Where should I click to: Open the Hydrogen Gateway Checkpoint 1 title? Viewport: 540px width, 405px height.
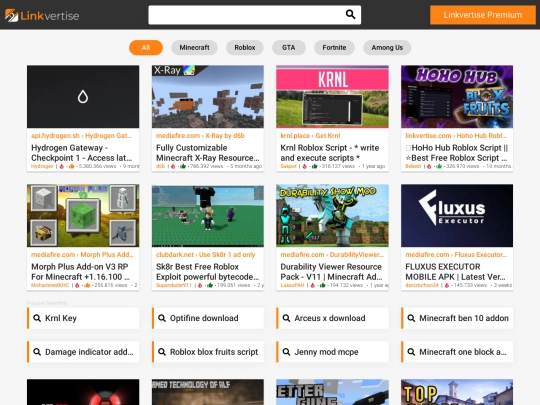pos(82,153)
